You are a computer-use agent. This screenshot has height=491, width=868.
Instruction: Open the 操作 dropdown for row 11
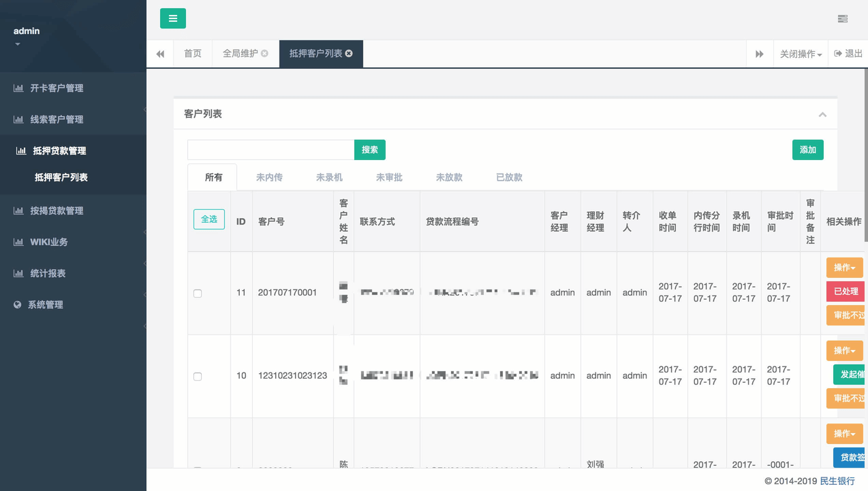click(844, 268)
